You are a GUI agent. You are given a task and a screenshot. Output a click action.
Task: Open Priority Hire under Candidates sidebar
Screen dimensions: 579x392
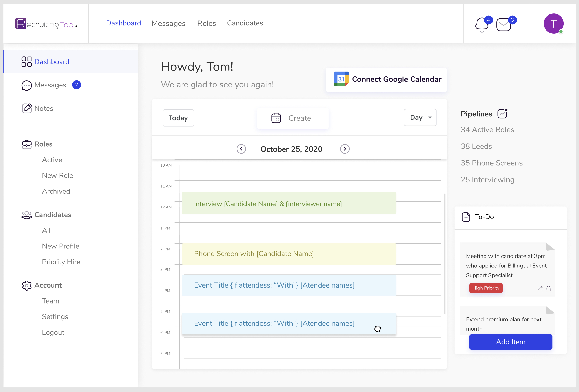[61, 262]
